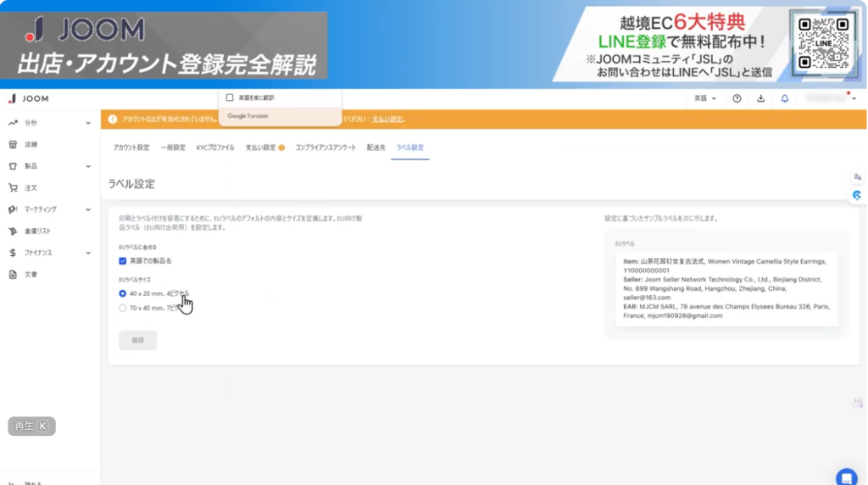Click the download icon in top bar
The image size is (868, 485).
tap(760, 98)
